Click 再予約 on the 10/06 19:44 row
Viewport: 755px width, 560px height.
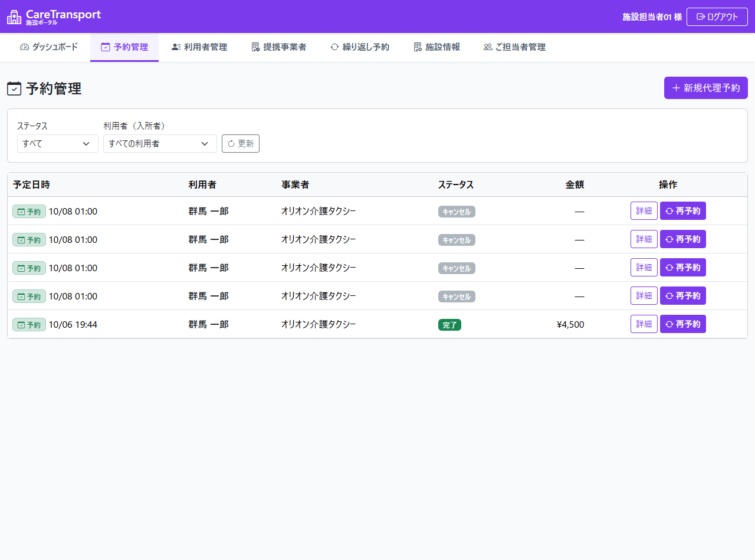(683, 324)
